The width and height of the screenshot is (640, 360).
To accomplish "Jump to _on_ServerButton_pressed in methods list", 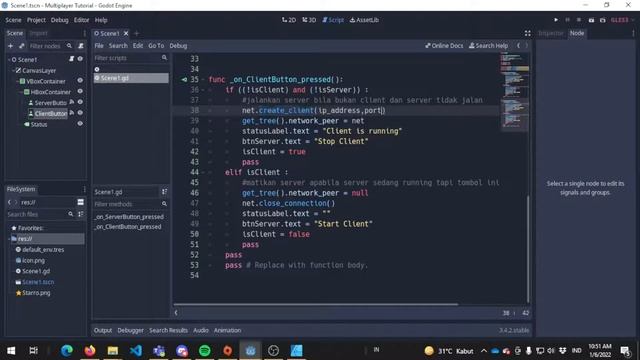I will pos(129,217).
